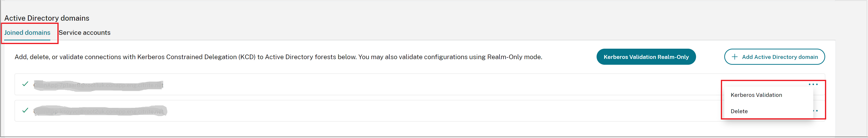Click the green checkmark on second domain row
Viewport: 868px width, 138px height.
pos(25,110)
